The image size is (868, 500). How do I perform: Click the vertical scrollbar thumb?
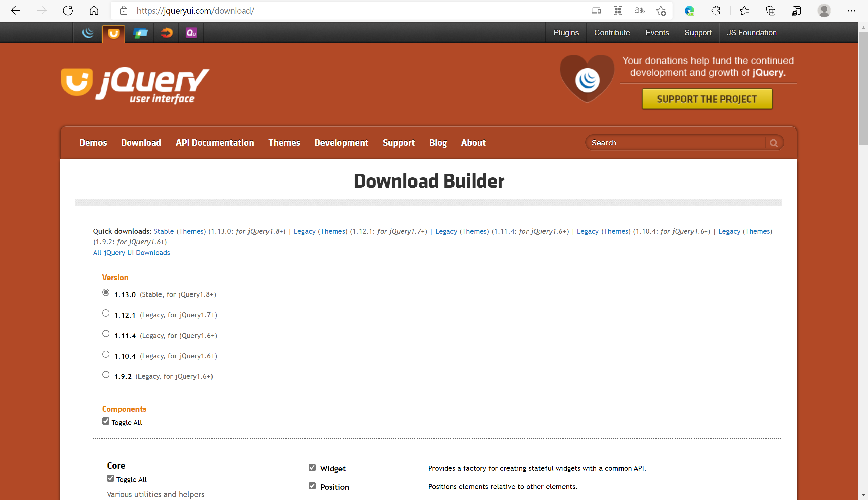coord(863,89)
